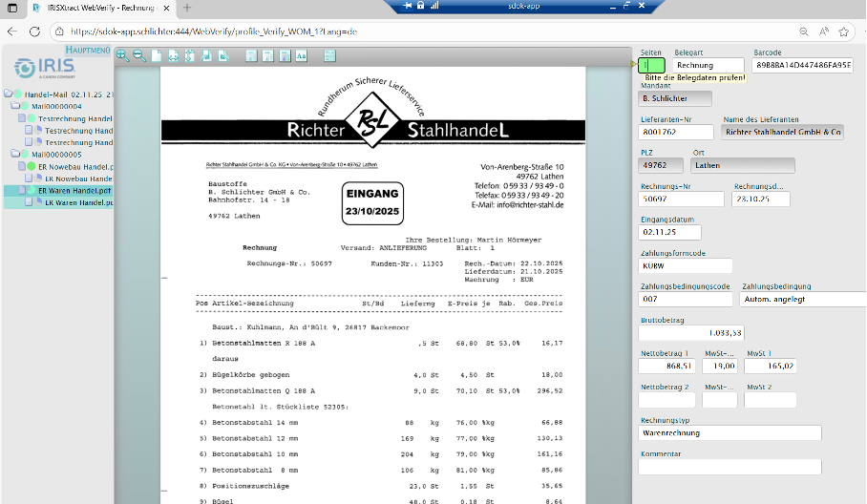This screenshot has width=867, height=504.
Task: Click the empty Nettobetrag 2 field
Action: [x=666, y=400]
